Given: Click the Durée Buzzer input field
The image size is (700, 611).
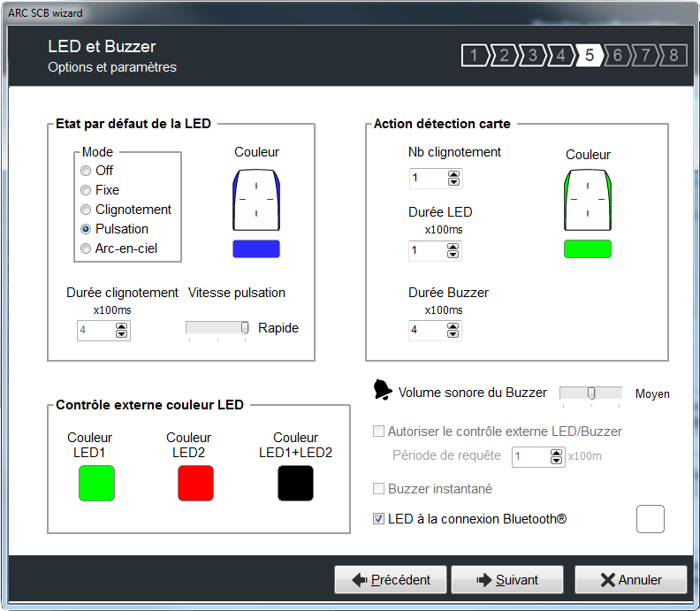Looking at the screenshot, I should (428, 331).
